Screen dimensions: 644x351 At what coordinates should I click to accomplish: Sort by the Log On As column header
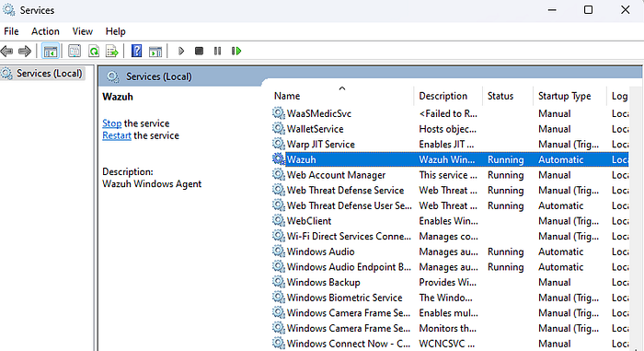click(x=619, y=96)
